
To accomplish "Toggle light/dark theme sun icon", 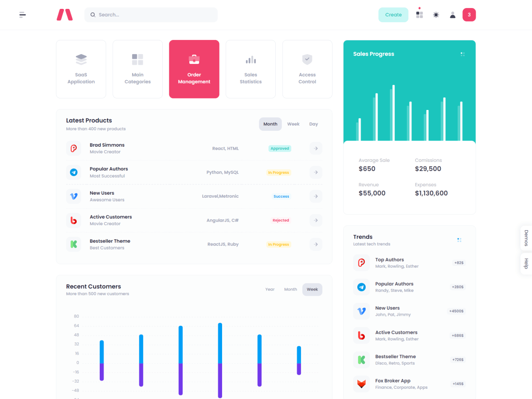I will coord(436,15).
